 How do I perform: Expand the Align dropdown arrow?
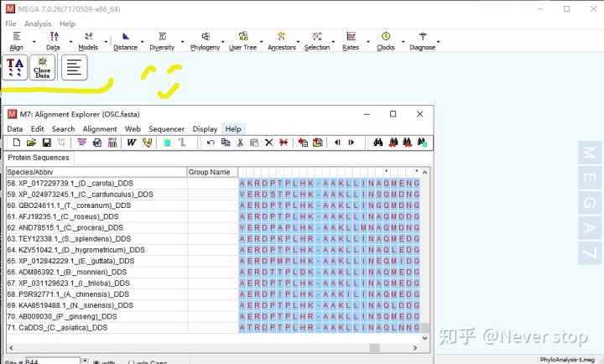point(34,41)
